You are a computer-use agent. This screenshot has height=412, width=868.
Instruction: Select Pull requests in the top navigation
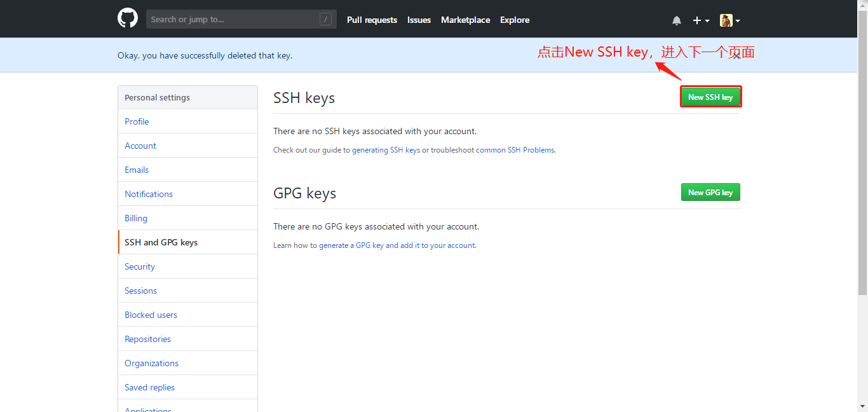(372, 20)
